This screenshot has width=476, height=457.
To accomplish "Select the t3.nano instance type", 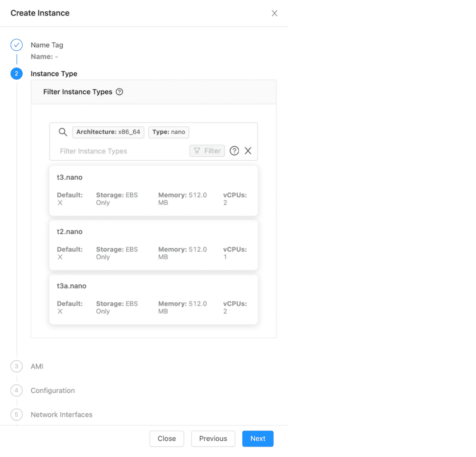I will 154,191.
